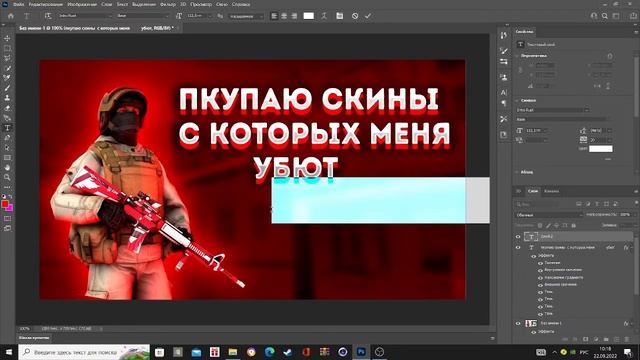The height and width of the screenshot is (360, 640).
Task: Select the Rectangle shape tool
Action: pos(7,158)
